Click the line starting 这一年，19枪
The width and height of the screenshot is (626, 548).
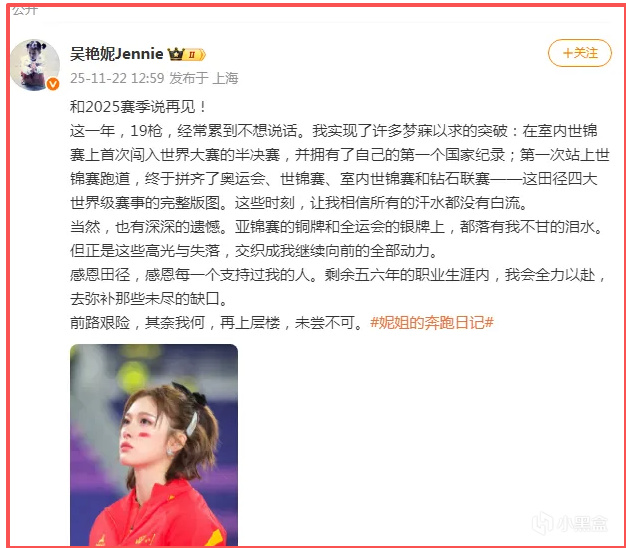[x=334, y=131]
